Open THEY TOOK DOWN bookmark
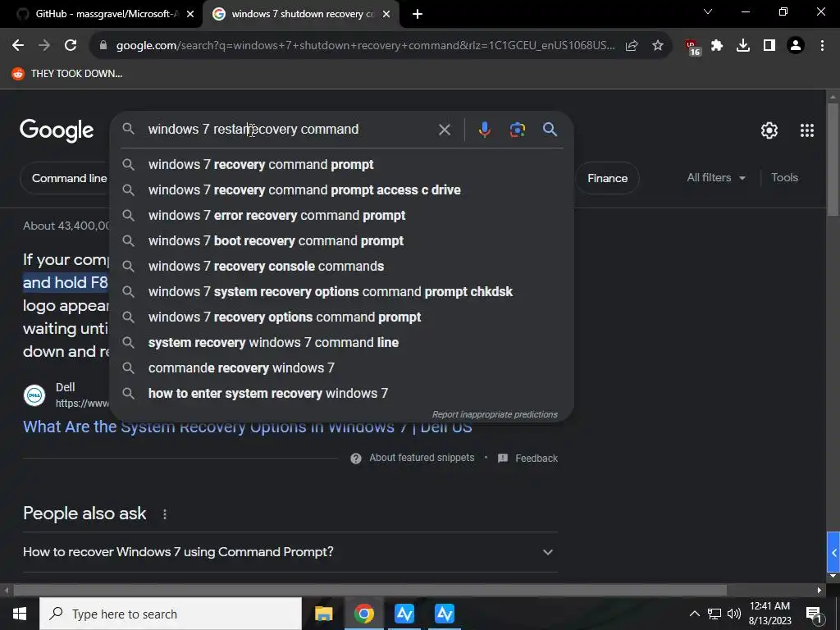The width and height of the screenshot is (840, 630). tap(67, 74)
